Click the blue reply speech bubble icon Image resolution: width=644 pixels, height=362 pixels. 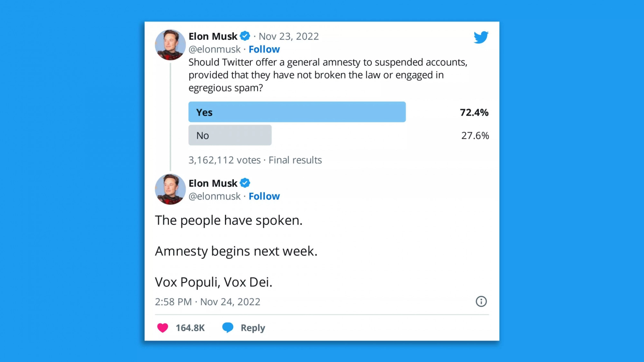[228, 327]
